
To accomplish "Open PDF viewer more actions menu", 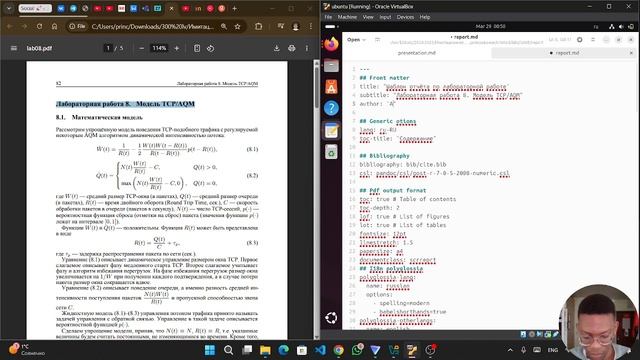I will (307, 48).
